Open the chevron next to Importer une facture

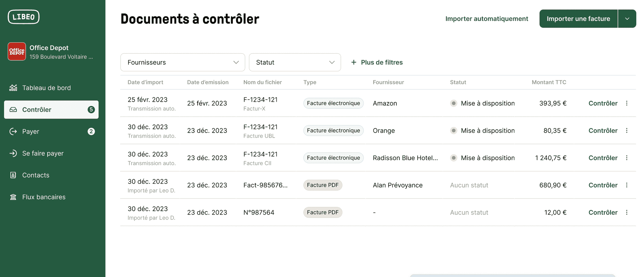tap(627, 18)
